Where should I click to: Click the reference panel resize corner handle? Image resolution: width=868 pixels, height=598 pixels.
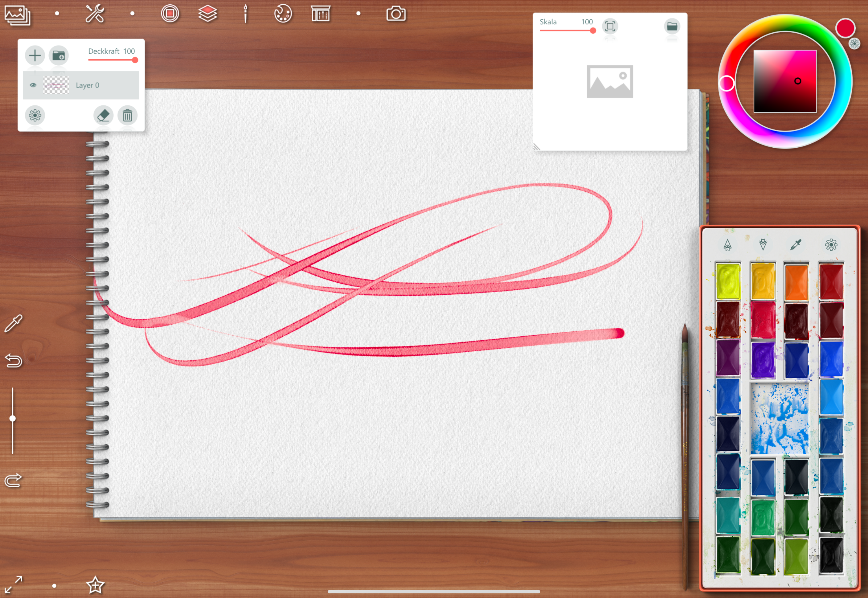click(537, 147)
